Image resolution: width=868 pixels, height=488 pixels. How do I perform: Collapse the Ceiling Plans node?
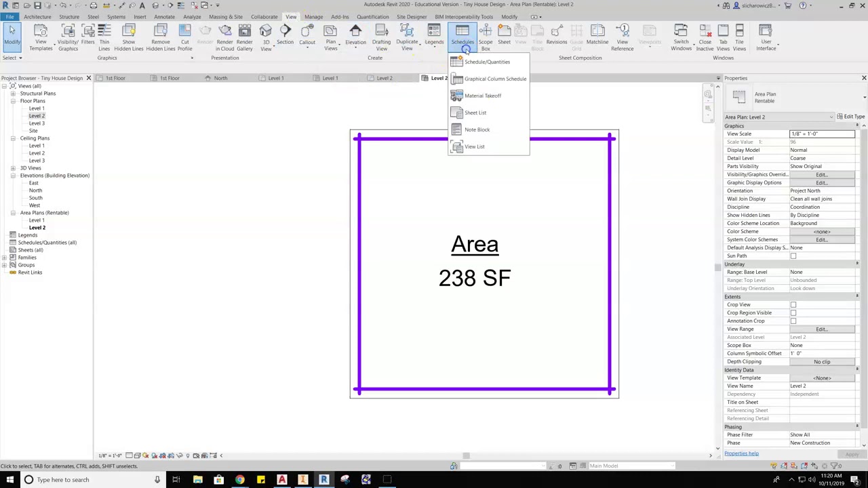pos(13,138)
